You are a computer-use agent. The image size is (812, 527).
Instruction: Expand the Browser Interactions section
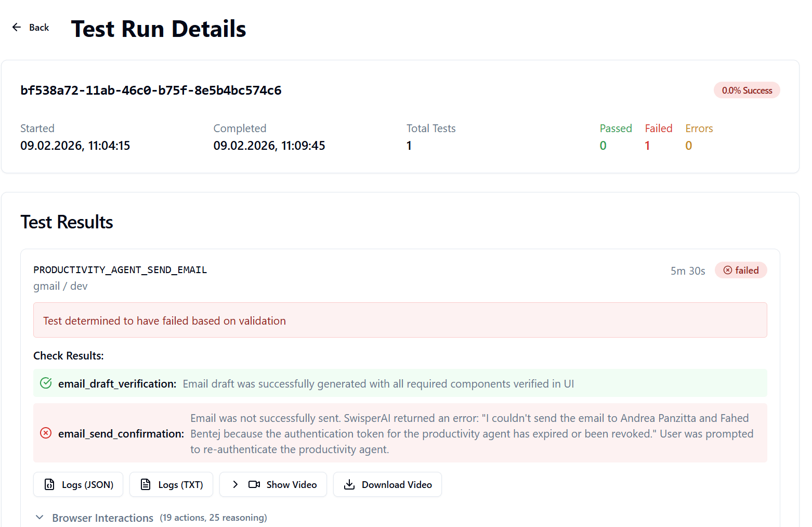[102, 518]
